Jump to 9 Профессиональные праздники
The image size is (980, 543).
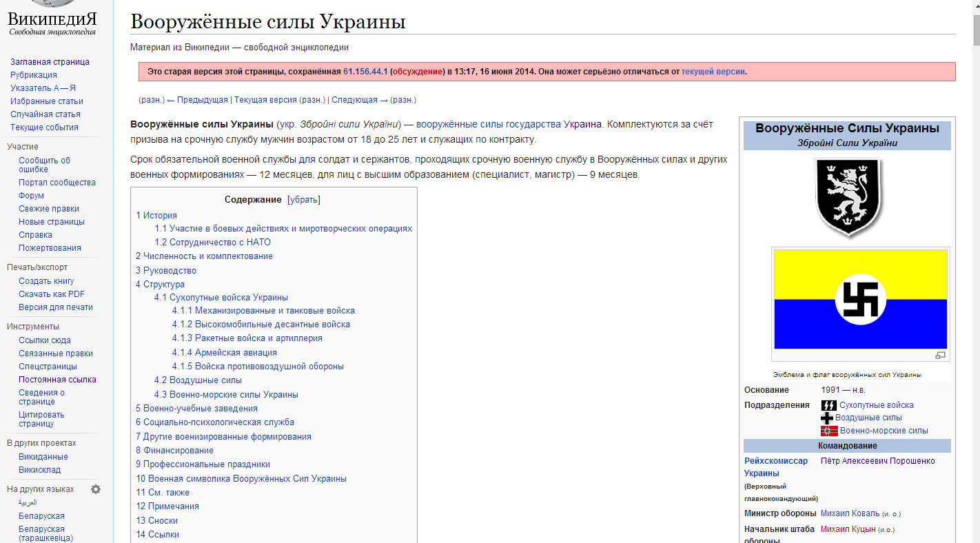pos(203,464)
